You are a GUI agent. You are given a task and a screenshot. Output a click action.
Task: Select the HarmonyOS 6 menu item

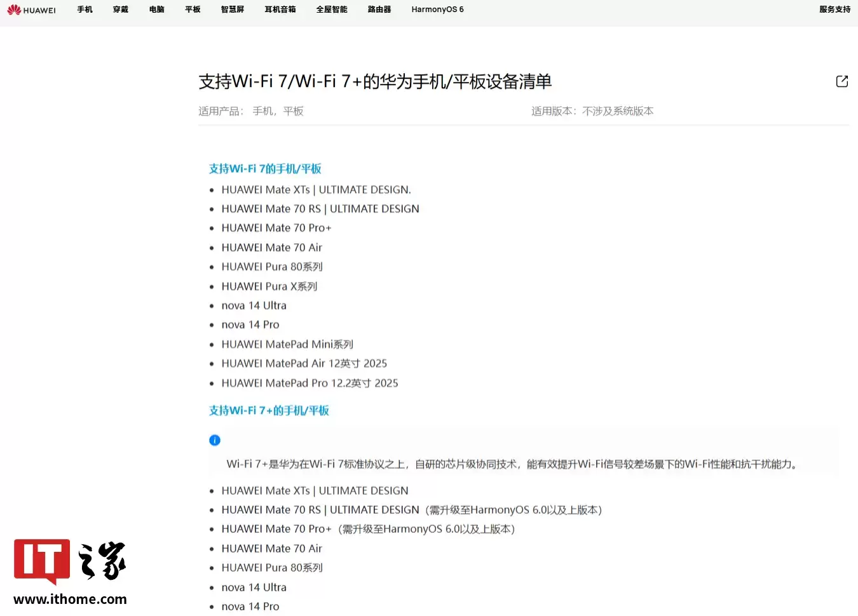click(437, 10)
